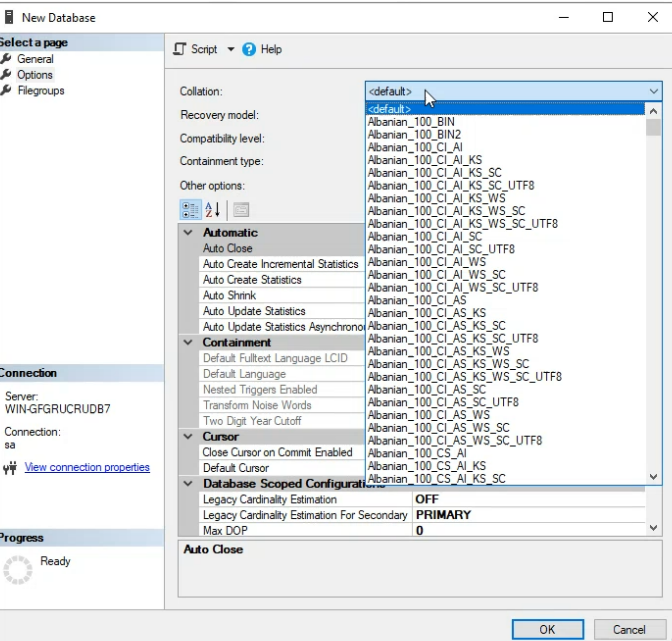
Task: Select the Auto Shrink property row
Action: [x=282, y=295]
